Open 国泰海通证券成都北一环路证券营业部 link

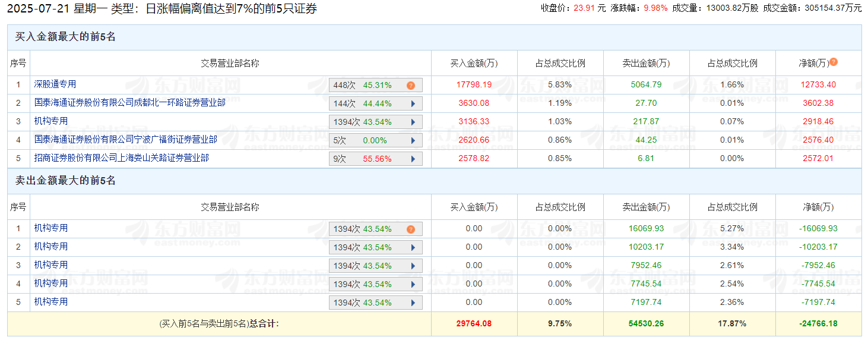(x=129, y=103)
